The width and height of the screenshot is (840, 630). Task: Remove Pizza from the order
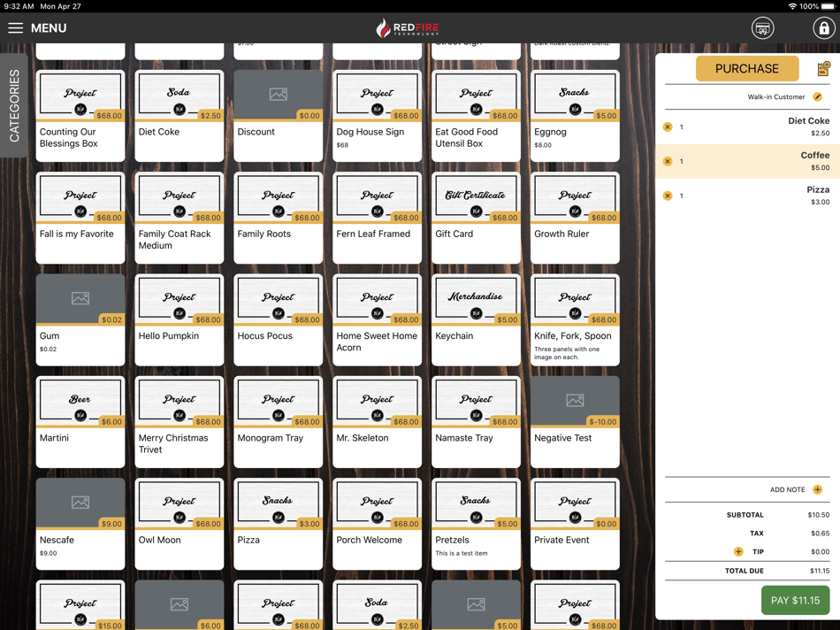[668, 196]
